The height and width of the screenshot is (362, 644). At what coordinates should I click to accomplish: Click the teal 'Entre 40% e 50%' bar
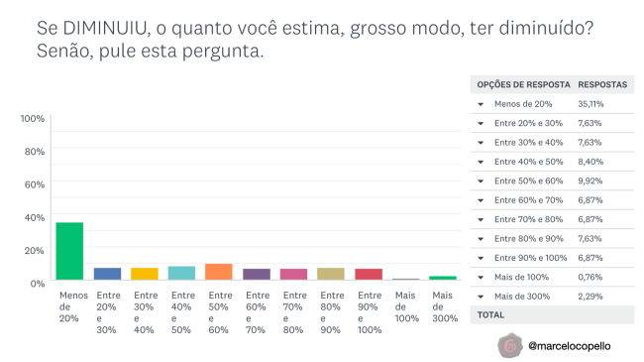181,273
